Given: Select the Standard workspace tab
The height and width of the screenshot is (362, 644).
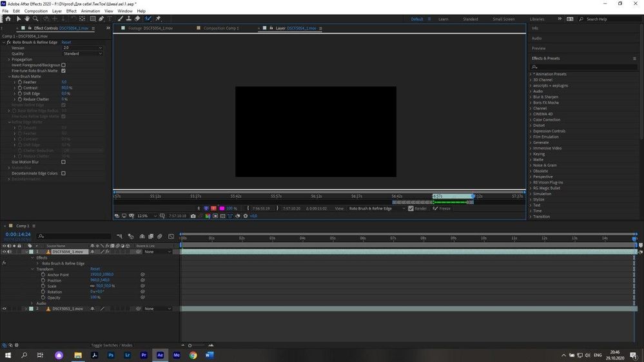Looking at the screenshot, I should pos(470,19).
